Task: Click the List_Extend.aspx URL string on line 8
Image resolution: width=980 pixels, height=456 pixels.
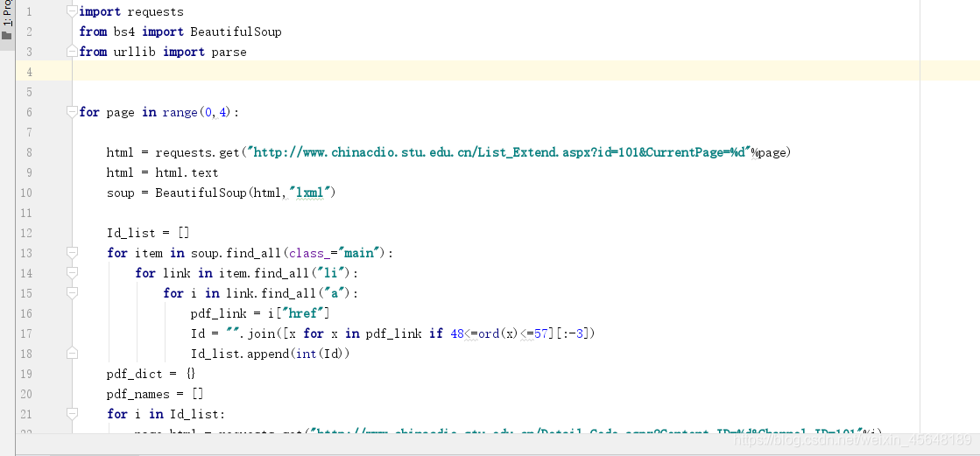Action: pyautogui.click(x=498, y=152)
